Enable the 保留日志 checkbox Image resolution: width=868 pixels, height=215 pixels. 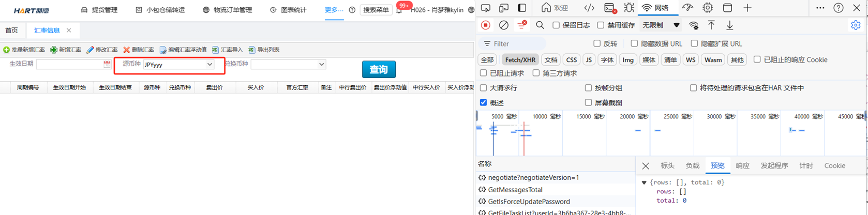(x=556, y=25)
